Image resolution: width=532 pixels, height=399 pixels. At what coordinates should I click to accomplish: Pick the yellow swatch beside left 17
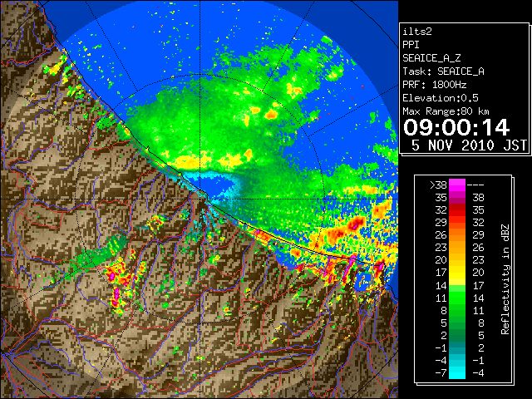pyautogui.click(x=457, y=273)
